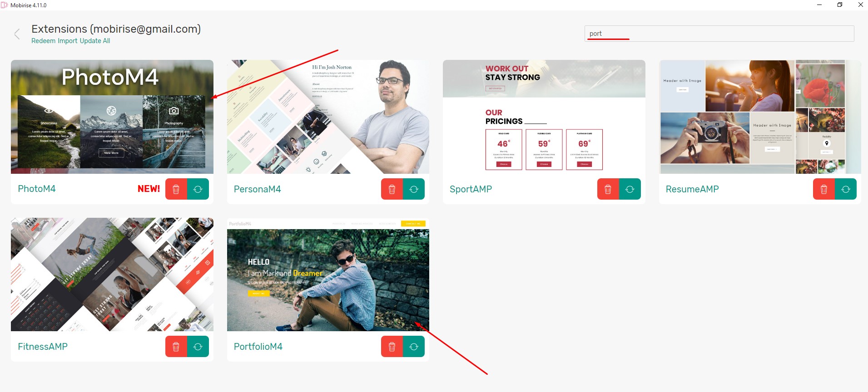Click the NEW! badge on PhotoM4
Image resolution: width=868 pixels, height=392 pixels.
[149, 189]
